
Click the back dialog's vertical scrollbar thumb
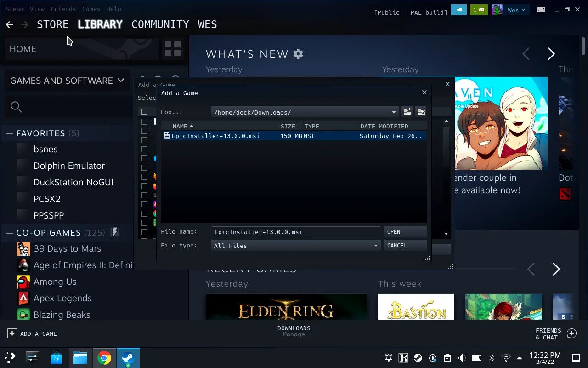446,146
